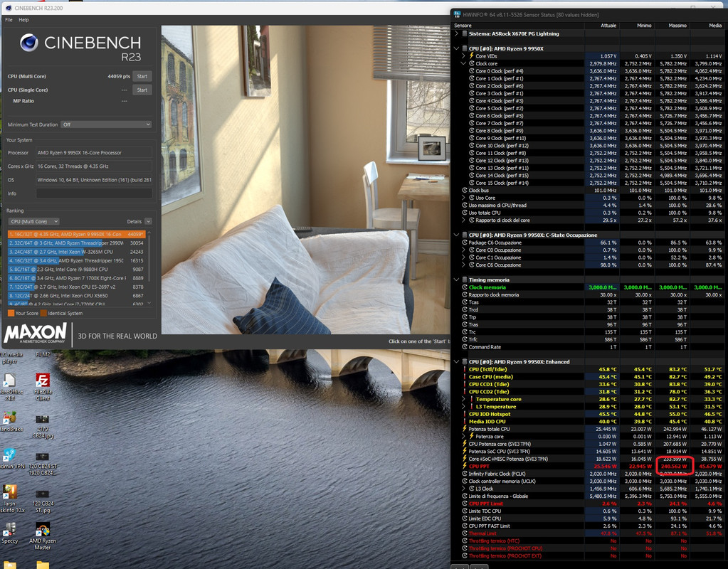
Task: Click the lightning icon beside Core VIDs
Action: 471,55
